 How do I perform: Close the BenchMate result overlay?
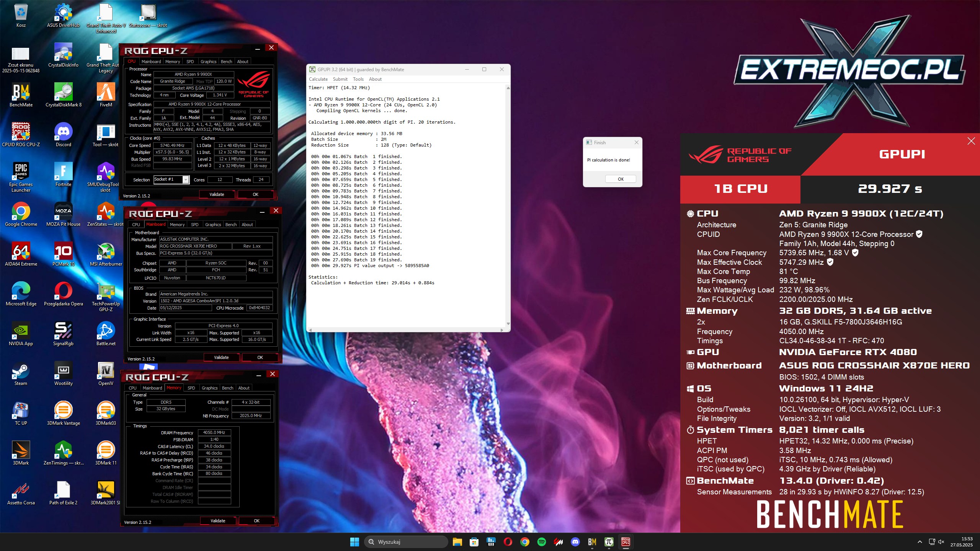971,141
